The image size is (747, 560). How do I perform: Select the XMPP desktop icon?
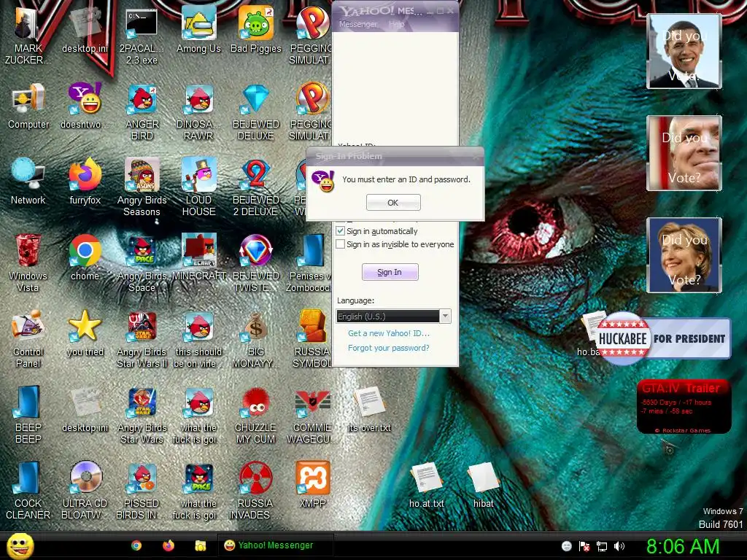312,485
